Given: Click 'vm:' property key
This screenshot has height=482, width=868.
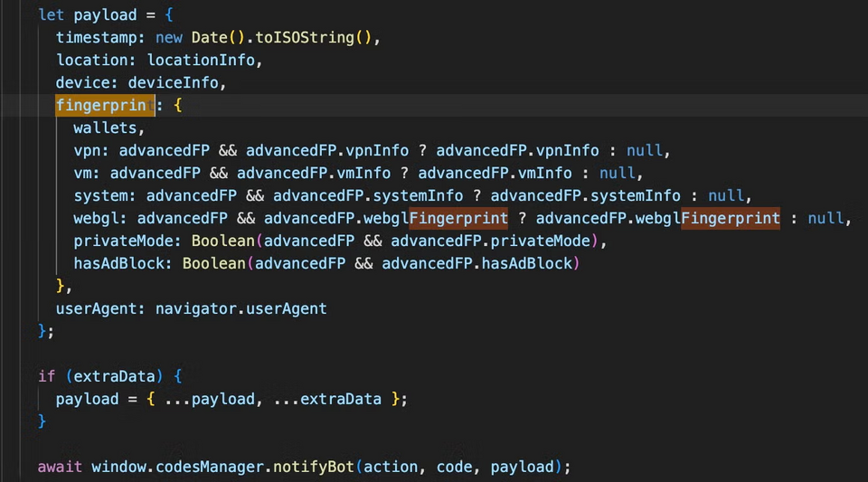Looking at the screenshot, I should [x=87, y=174].
